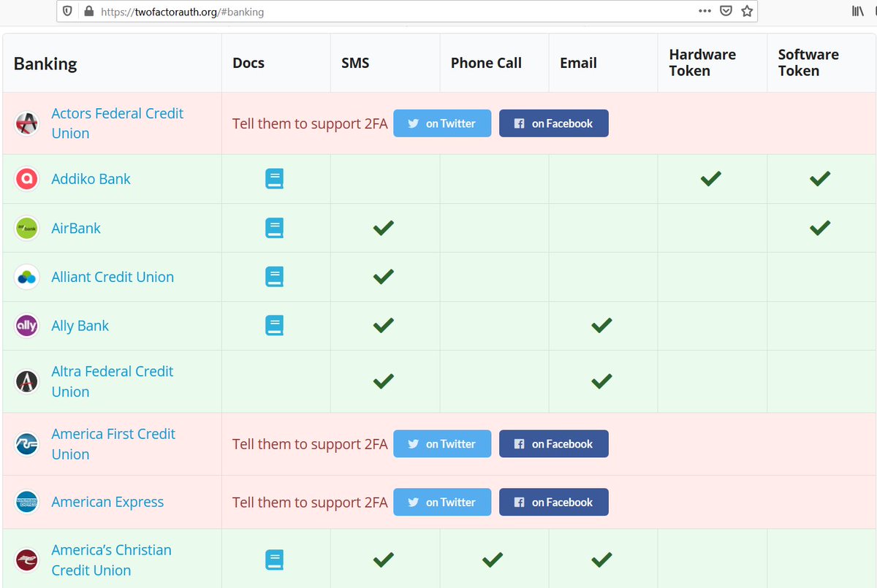The width and height of the screenshot is (877, 588).
Task: Click the padlock site security icon
Action: [x=89, y=12]
